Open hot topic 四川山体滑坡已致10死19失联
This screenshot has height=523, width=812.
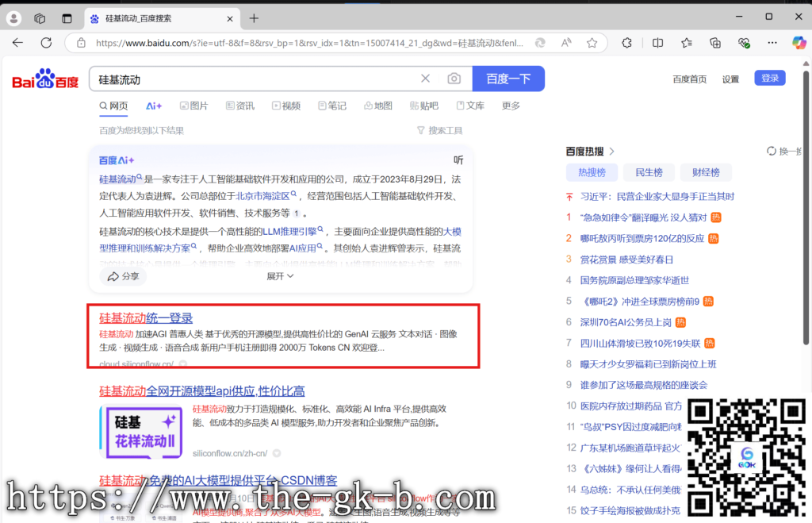pos(640,343)
